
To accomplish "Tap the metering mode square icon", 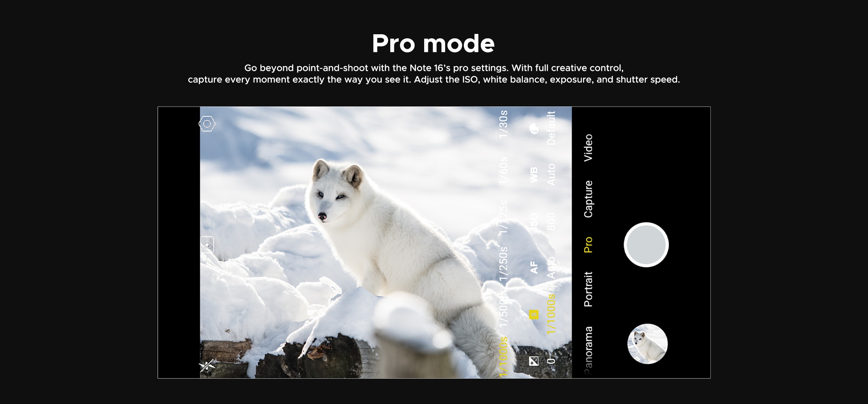I will [x=207, y=245].
